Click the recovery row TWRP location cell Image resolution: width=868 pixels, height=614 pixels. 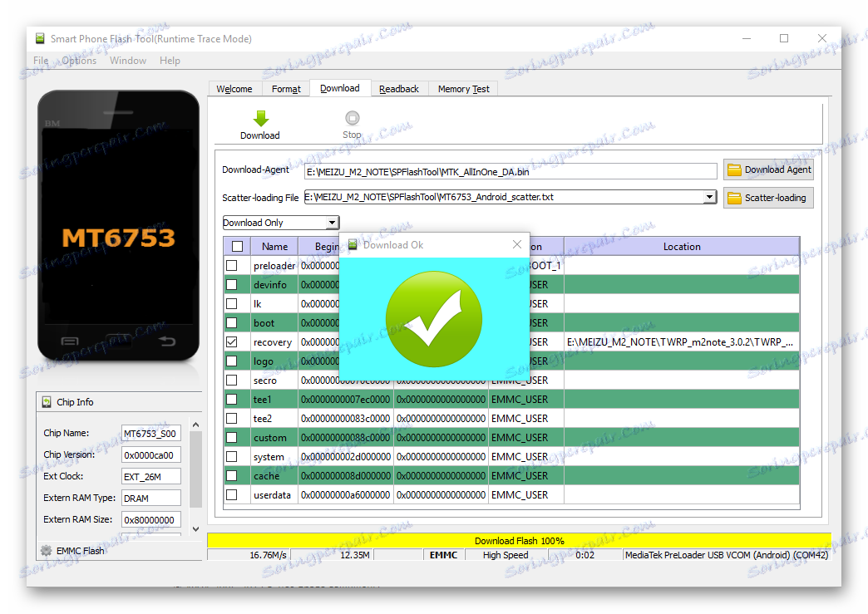[682, 341]
